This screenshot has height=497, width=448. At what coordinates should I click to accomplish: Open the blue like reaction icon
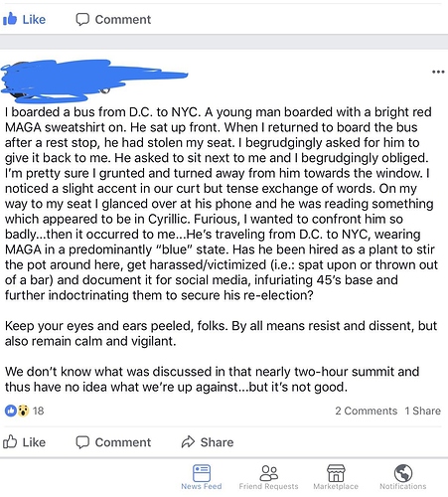(11, 411)
